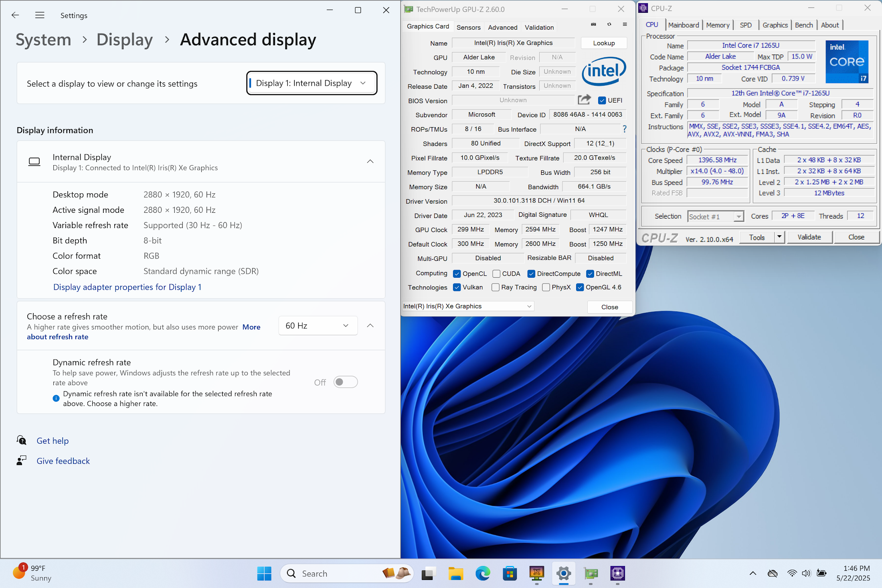Screen dimensions: 882x588
Task: Click the Bus Interface question mark icon
Action: 624,129
